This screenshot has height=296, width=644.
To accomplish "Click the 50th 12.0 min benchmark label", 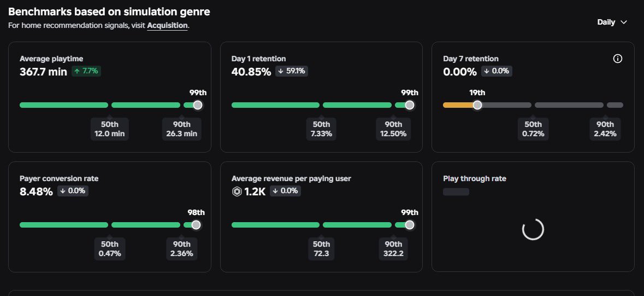I will click(x=110, y=129).
